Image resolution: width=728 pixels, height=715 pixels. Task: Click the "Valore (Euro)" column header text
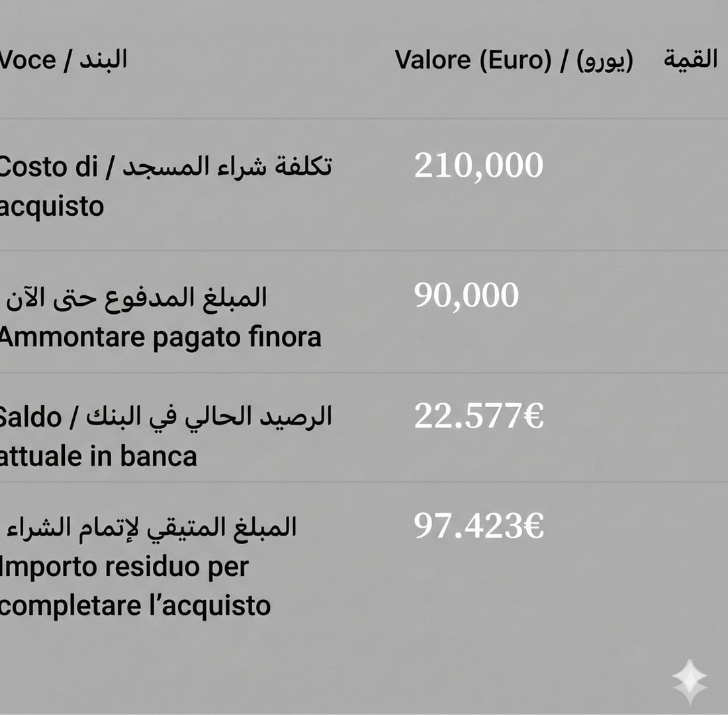click(x=473, y=60)
